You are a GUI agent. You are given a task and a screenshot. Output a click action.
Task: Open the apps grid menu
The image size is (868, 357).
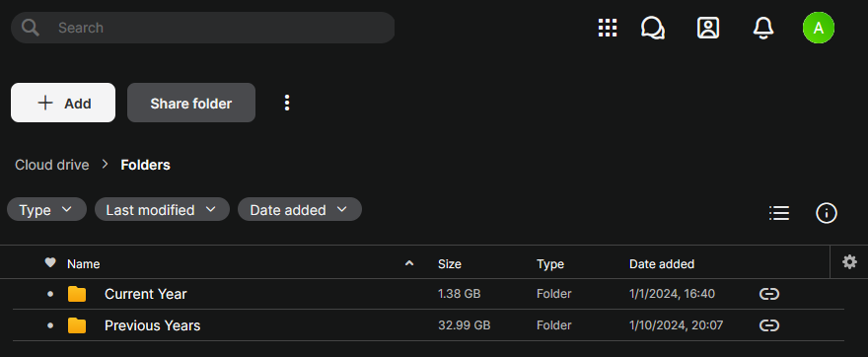[x=608, y=28]
